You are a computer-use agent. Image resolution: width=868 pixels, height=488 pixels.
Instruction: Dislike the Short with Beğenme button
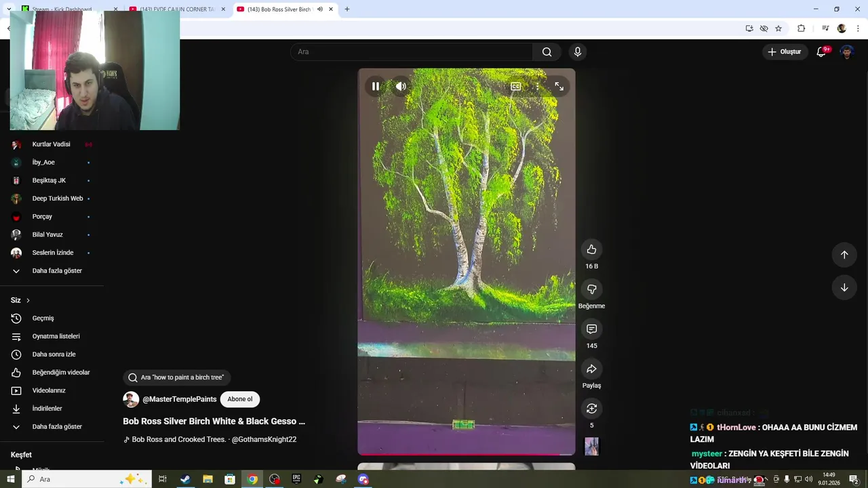click(591, 289)
